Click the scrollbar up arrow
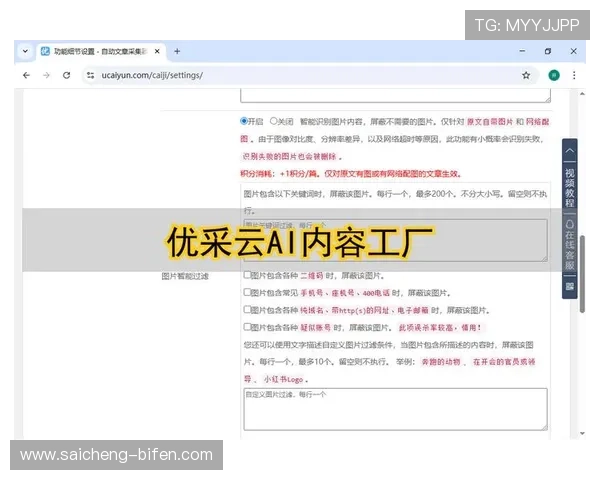The image size is (600, 480). [x=582, y=93]
